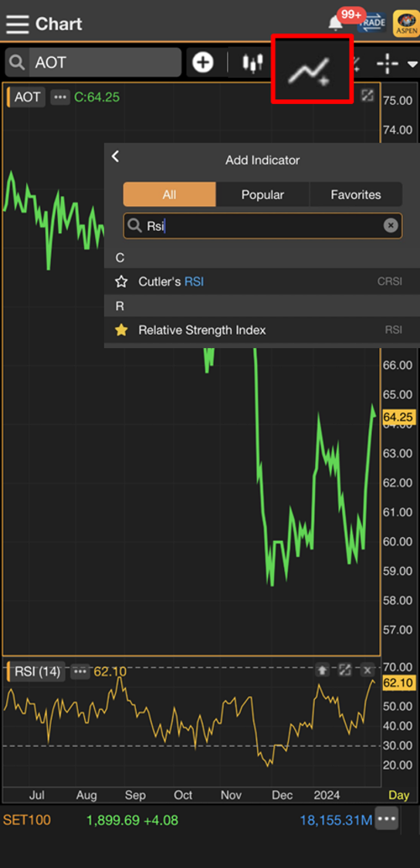Favorite Cutler's RSI with the star
This screenshot has height=868, width=420.
click(x=120, y=282)
